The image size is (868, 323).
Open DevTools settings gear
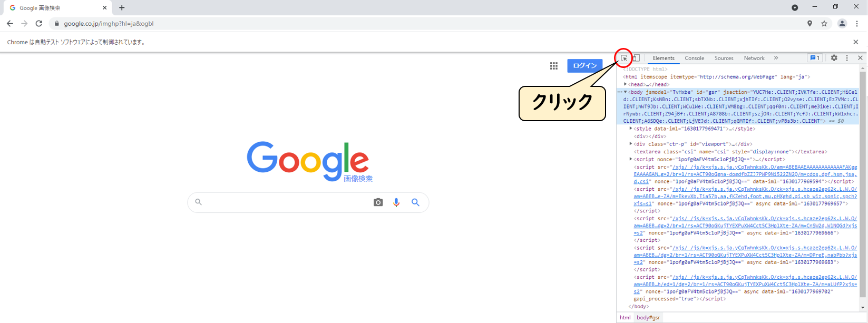pos(834,58)
